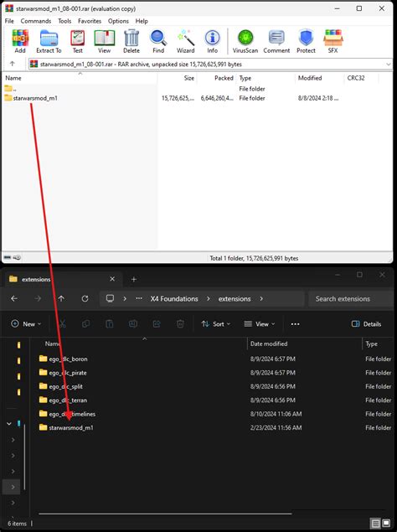Switch Explorer to details list view
The height and width of the screenshot is (532, 397).
375,523
